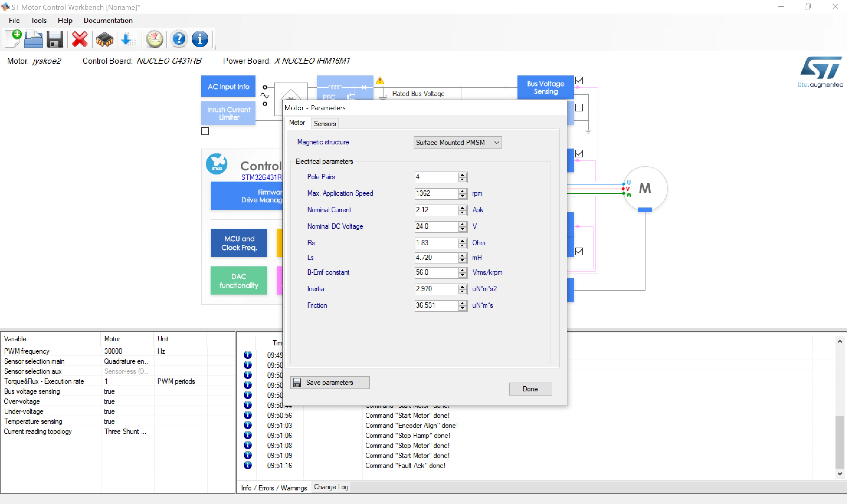Click the Done button

point(530,389)
